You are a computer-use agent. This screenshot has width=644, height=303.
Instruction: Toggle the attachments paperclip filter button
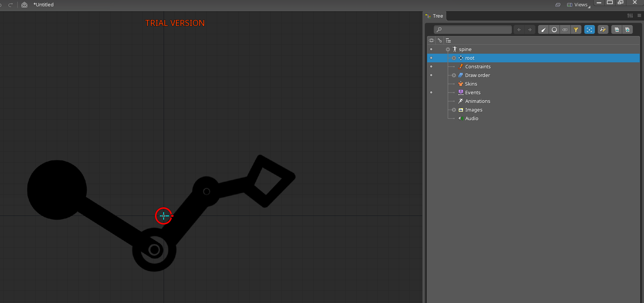[565, 30]
